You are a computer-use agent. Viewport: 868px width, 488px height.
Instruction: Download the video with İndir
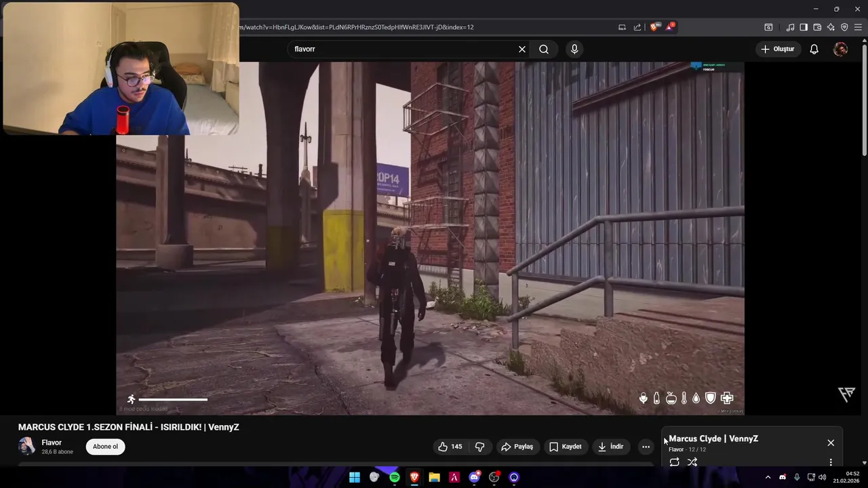click(x=610, y=447)
